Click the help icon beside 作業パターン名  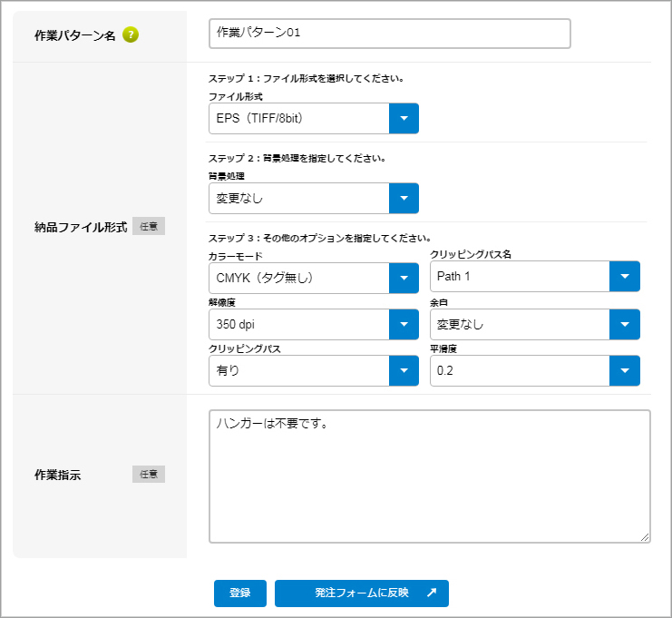click(131, 35)
